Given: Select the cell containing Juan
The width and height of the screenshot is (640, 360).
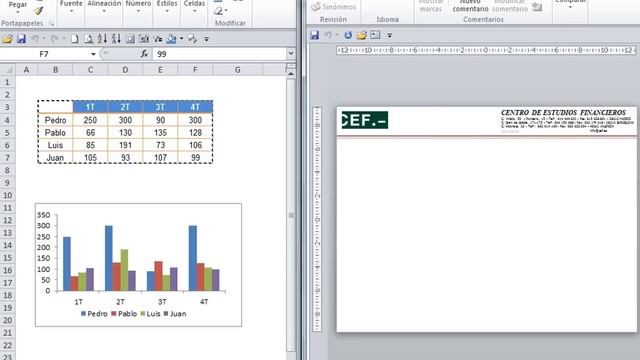Looking at the screenshot, I should point(55,158).
